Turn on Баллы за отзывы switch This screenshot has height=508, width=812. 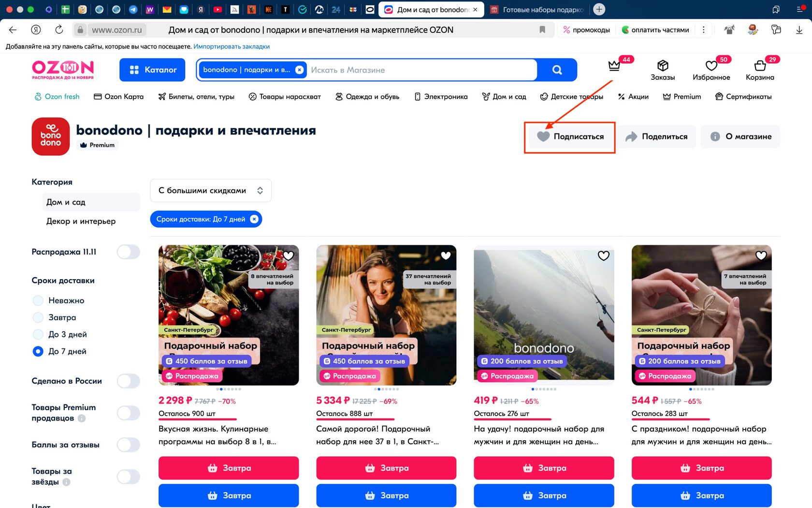(129, 445)
